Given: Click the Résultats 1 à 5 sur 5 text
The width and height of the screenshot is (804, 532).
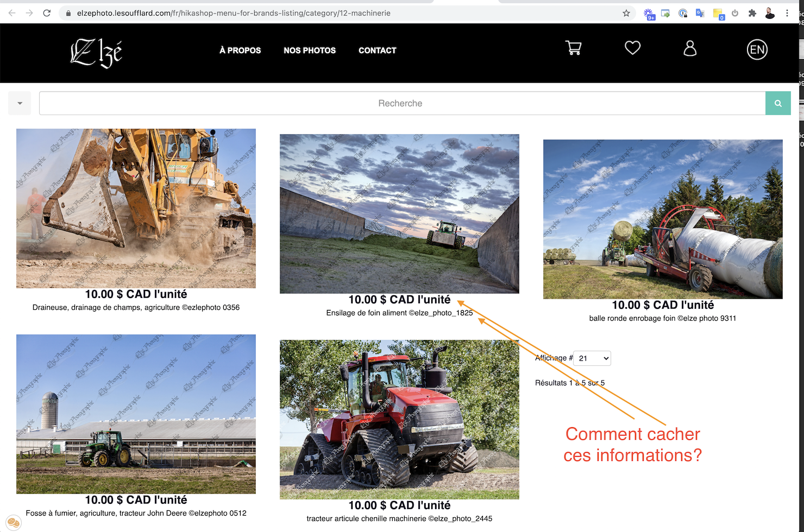Looking at the screenshot, I should coord(570,383).
